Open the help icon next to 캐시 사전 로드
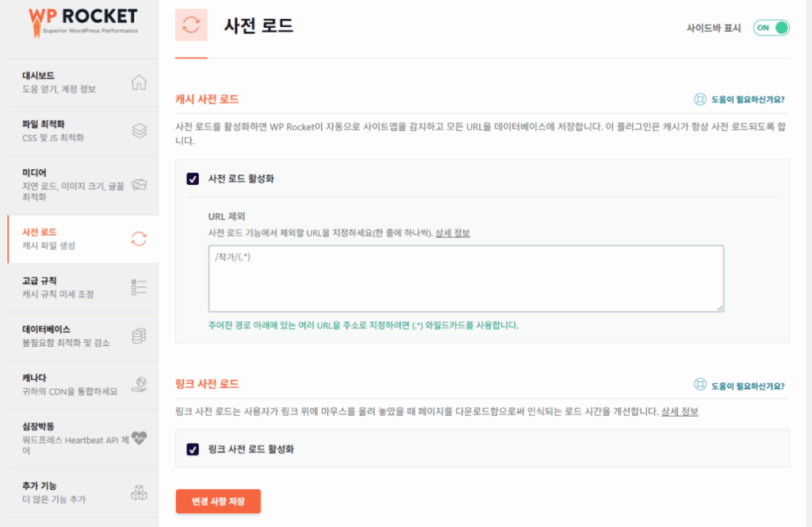This screenshot has width=812, height=527. tap(699, 100)
